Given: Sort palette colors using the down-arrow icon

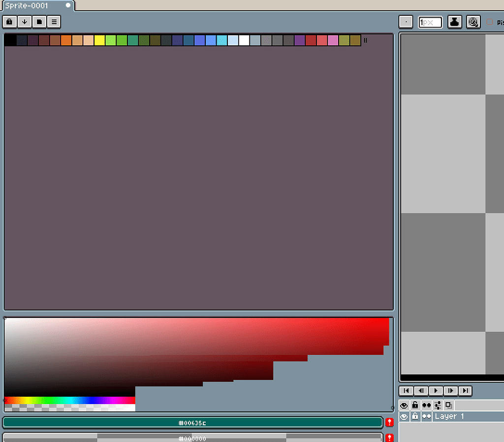Looking at the screenshot, I should [24, 22].
